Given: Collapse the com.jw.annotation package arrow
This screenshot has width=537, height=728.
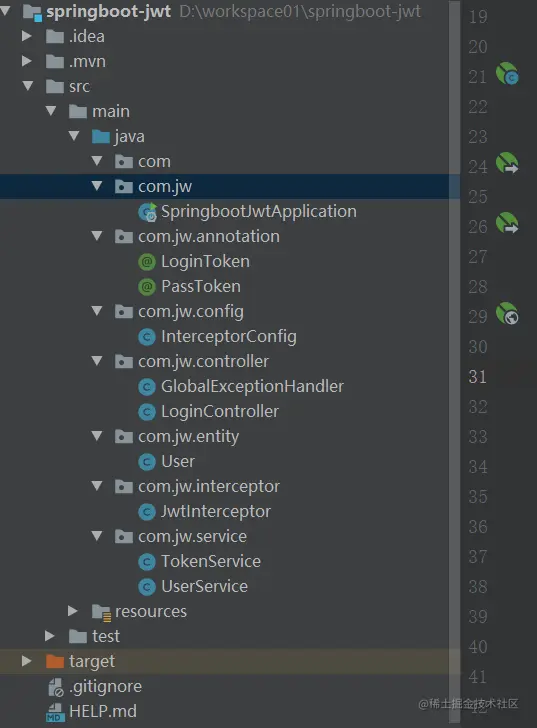Looking at the screenshot, I should click(x=97, y=236).
